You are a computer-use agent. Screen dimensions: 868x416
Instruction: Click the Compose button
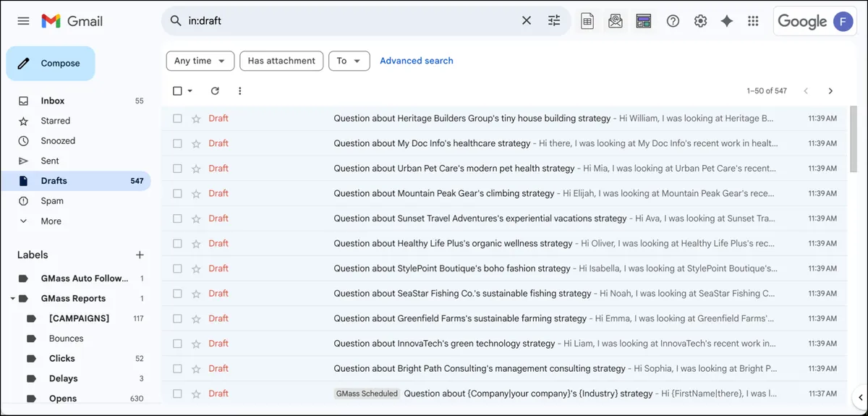click(51, 64)
